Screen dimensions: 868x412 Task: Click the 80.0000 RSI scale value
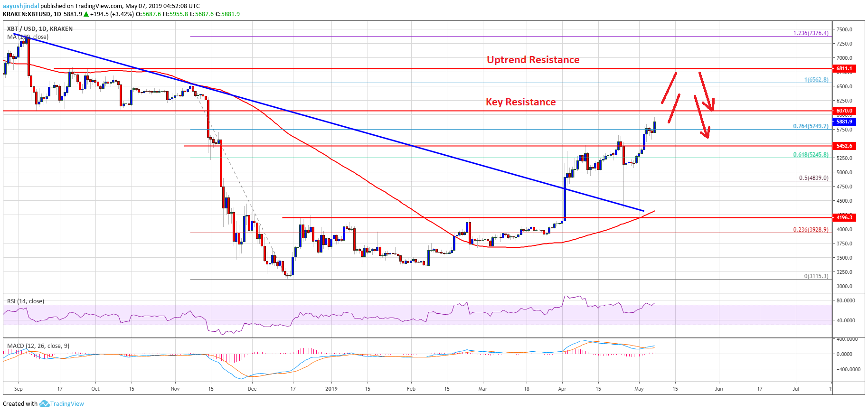[x=846, y=300]
